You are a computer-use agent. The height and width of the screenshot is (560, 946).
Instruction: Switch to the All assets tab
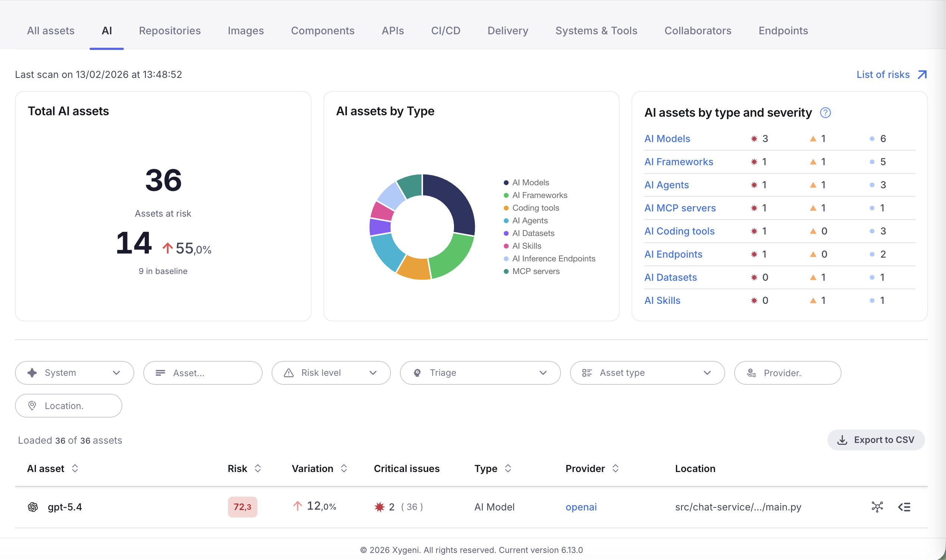51,31
